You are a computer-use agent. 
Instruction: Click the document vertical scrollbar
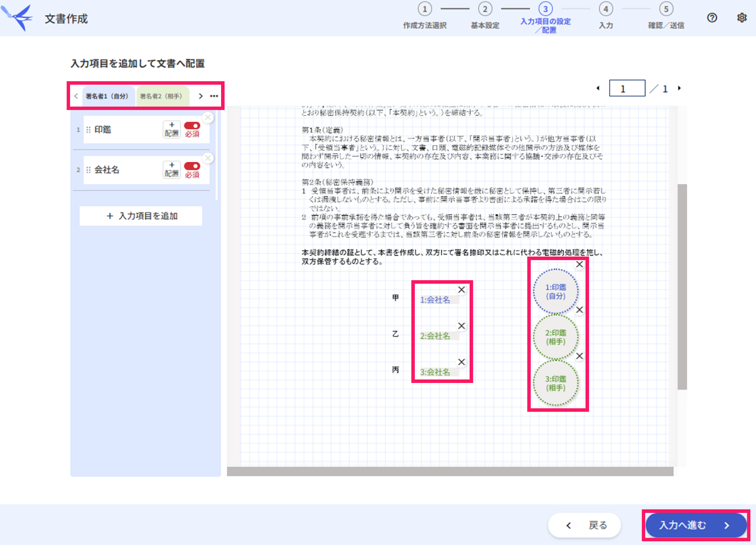pyautogui.click(x=682, y=287)
